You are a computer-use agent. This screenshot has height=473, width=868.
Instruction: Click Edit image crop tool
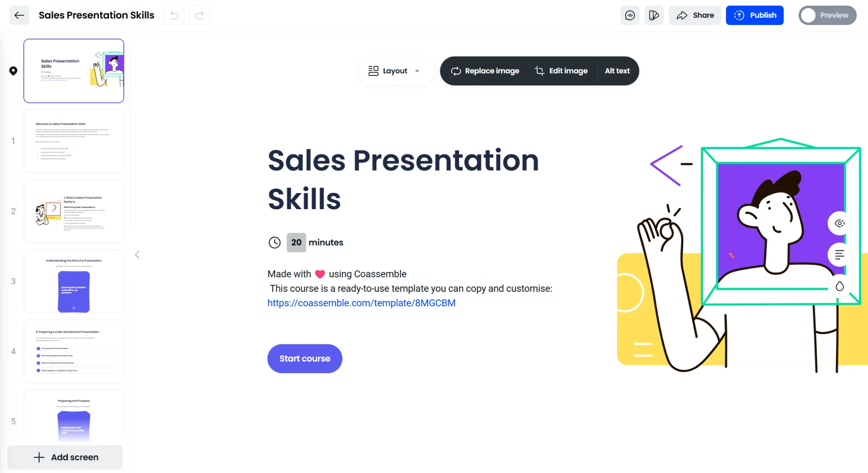[x=561, y=71]
